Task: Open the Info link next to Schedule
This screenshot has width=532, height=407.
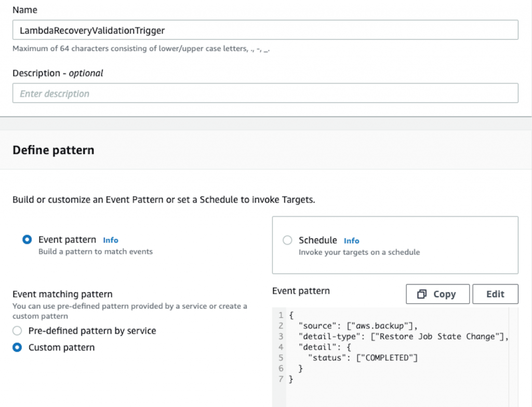Action: click(x=351, y=240)
